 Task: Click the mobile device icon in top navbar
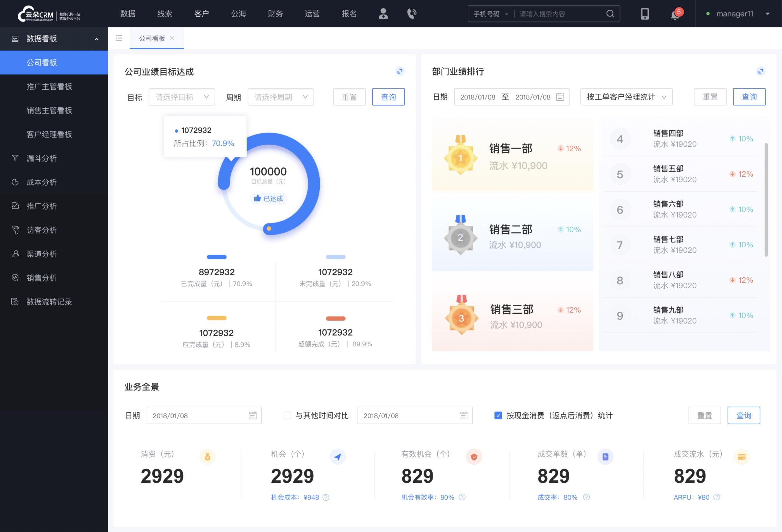coord(644,13)
